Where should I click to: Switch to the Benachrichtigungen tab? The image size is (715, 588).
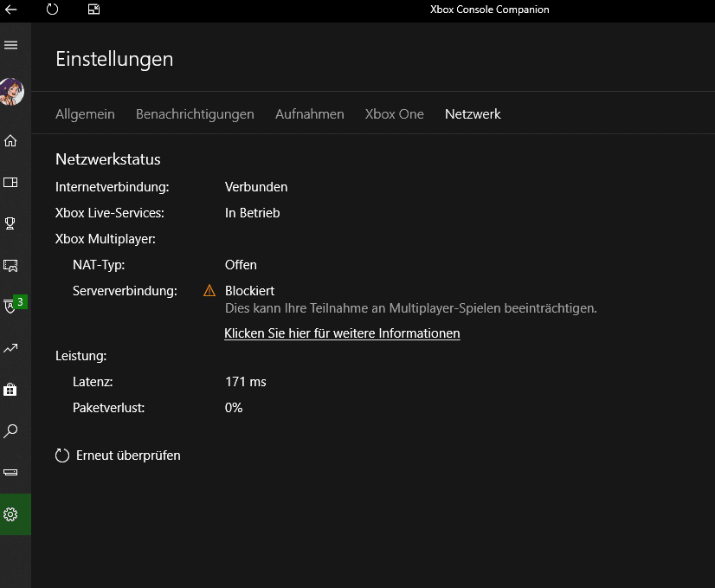click(x=195, y=114)
